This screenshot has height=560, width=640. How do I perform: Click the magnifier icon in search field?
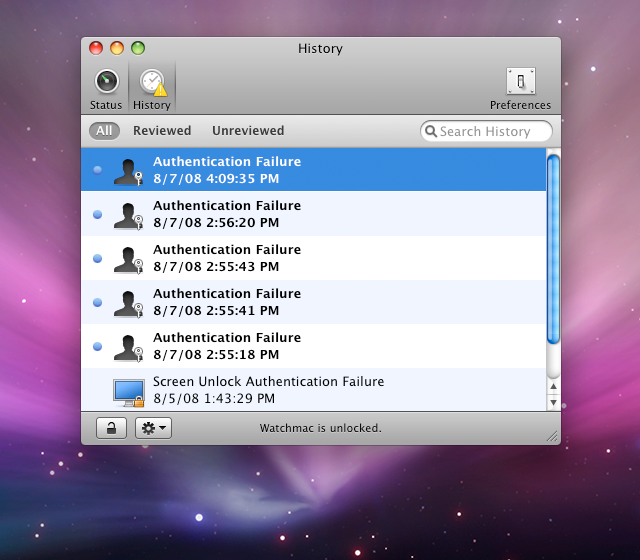pos(431,131)
